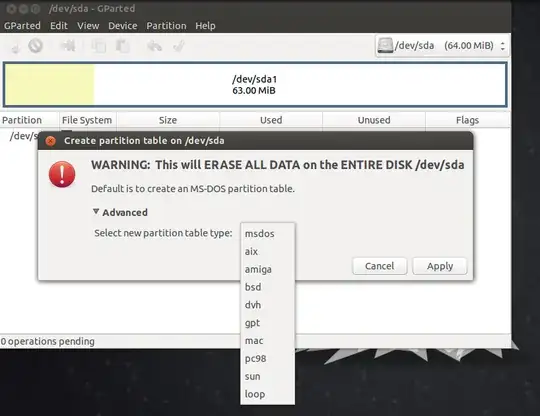Screen dimensions: 540x416
Task: Click the Flags column header
Action: [467, 120]
